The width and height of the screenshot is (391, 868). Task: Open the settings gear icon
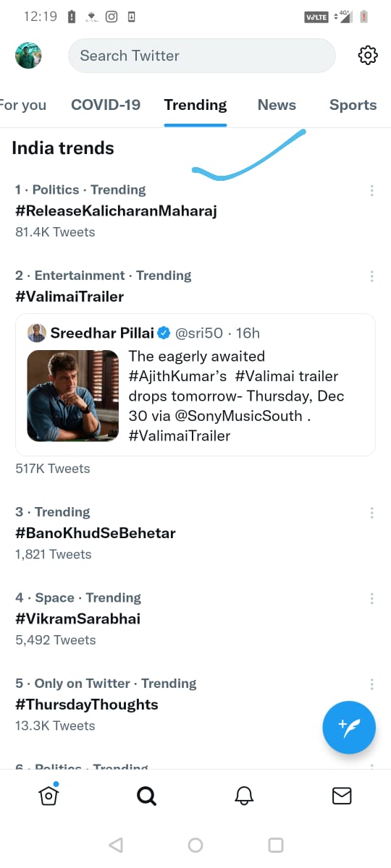(368, 56)
